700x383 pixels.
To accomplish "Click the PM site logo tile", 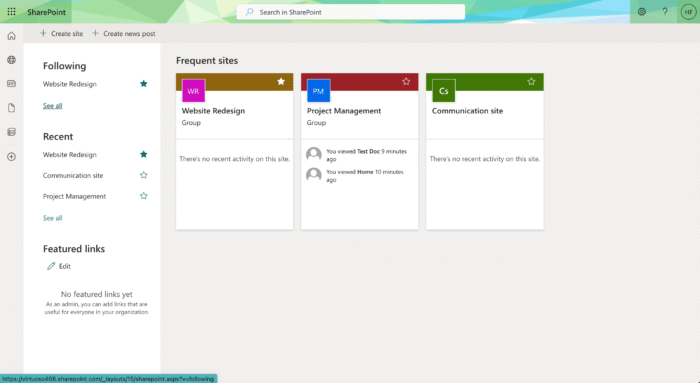I will [x=318, y=91].
